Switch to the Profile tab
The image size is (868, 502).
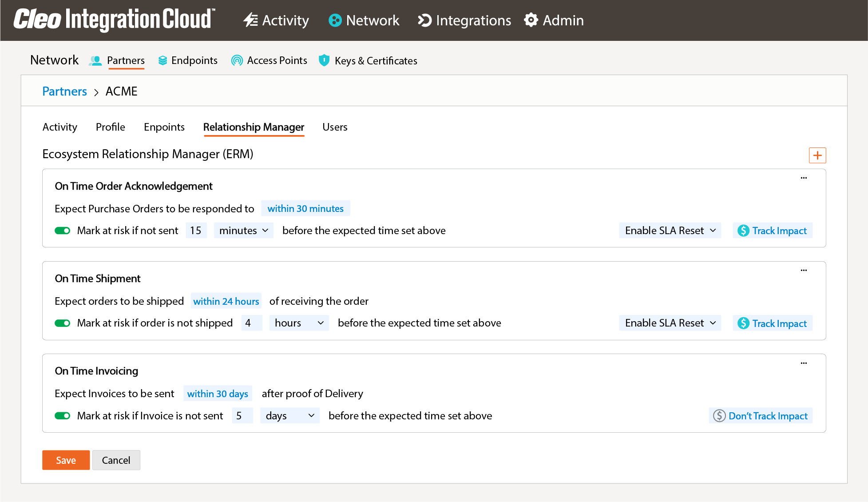[110, 127]
